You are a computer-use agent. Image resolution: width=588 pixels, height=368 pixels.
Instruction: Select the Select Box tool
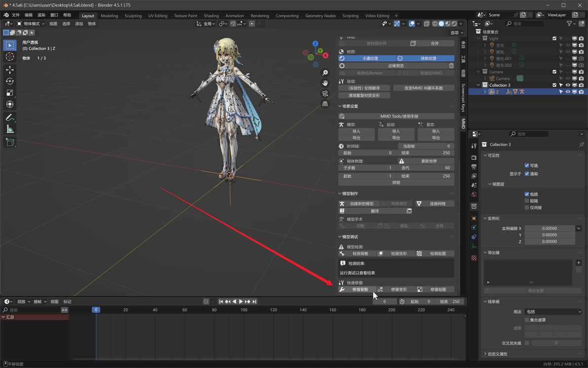coord(10,45)
